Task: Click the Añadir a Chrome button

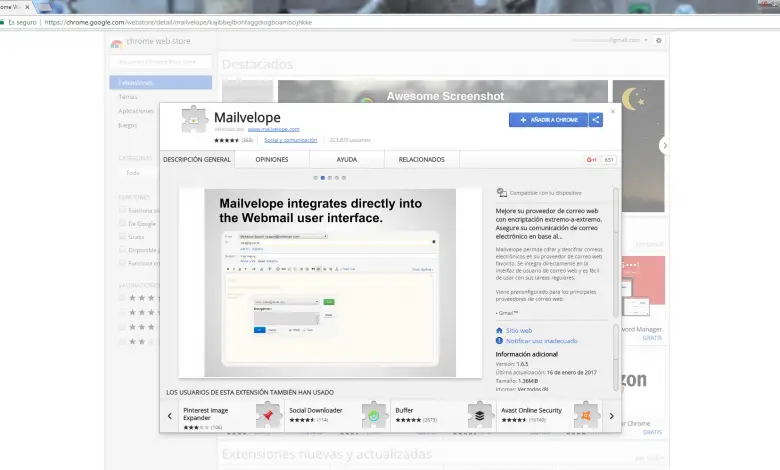Action: (x=548, y=120)
